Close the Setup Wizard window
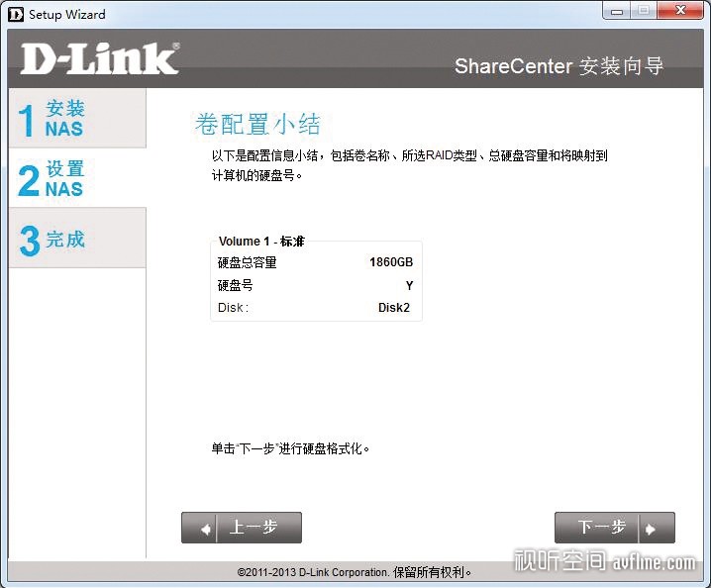This screenshot has height=588, width=711. pyautogui.click(x=679, y=11)
